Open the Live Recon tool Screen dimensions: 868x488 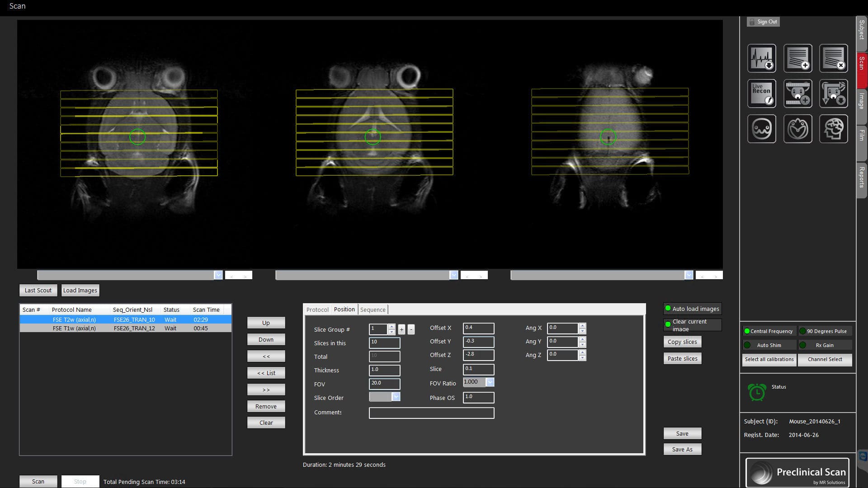point(761,94)
